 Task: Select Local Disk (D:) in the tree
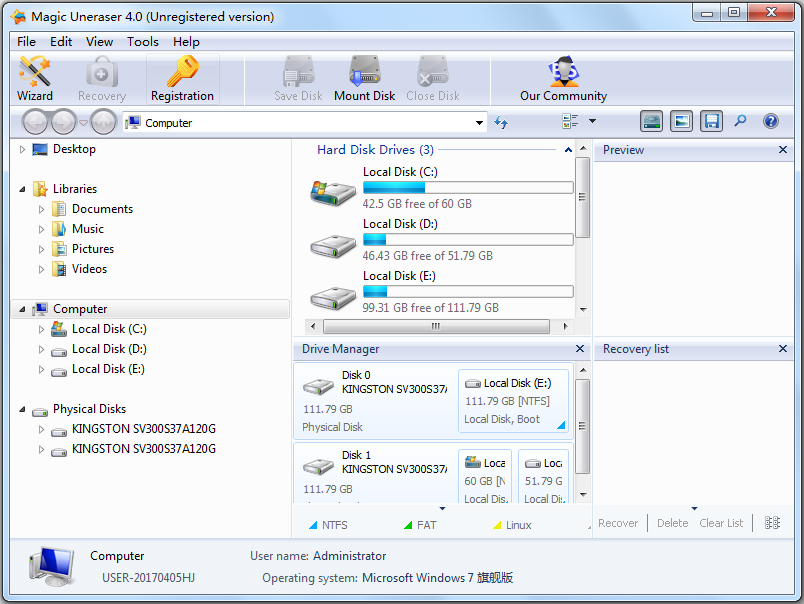tap(109, 349)
